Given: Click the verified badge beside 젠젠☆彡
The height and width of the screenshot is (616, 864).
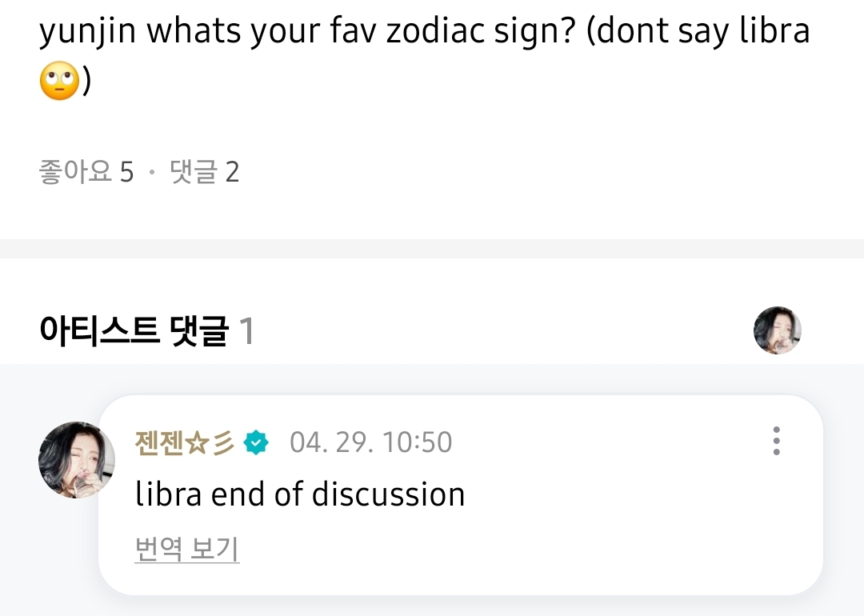Looking at the screenshot, I should point(256,442).
